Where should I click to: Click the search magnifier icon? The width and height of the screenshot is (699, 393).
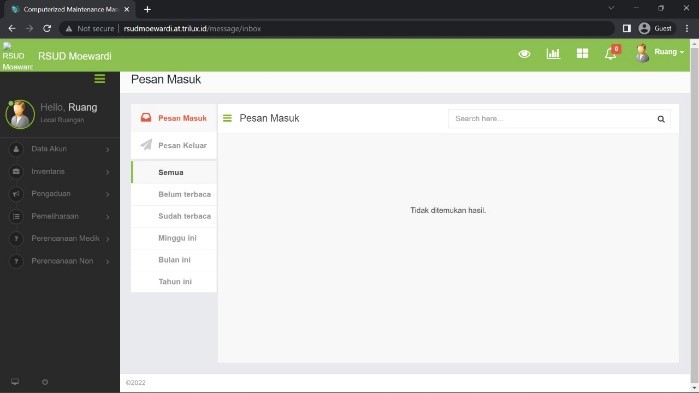tap(661, 119)
